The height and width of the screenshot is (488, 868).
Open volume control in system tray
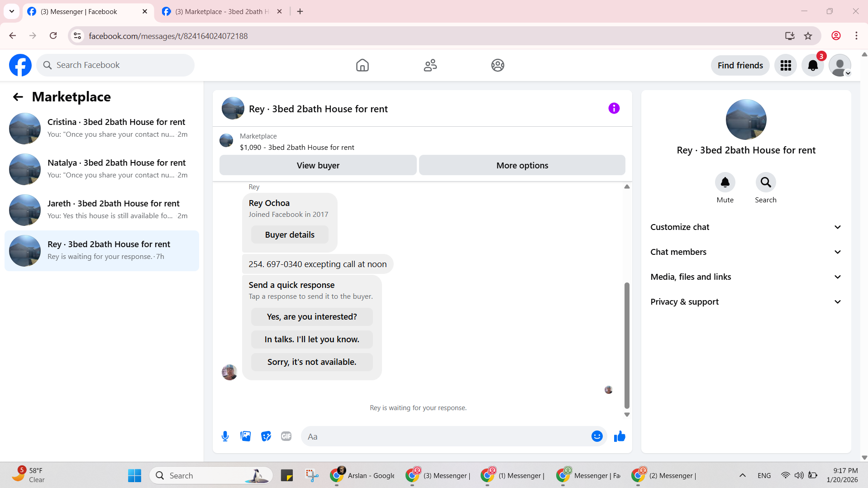799,475
